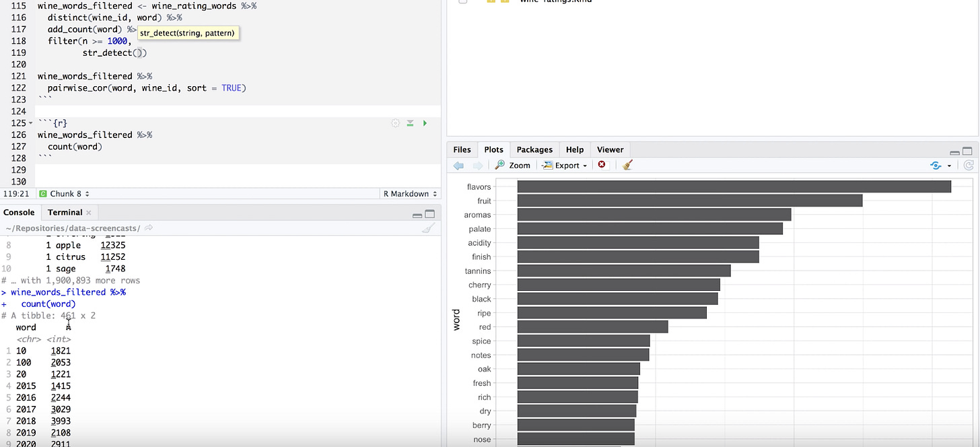Select the Console tab
The height and width of the screenshot is (447, 980).
click(19, 212)
